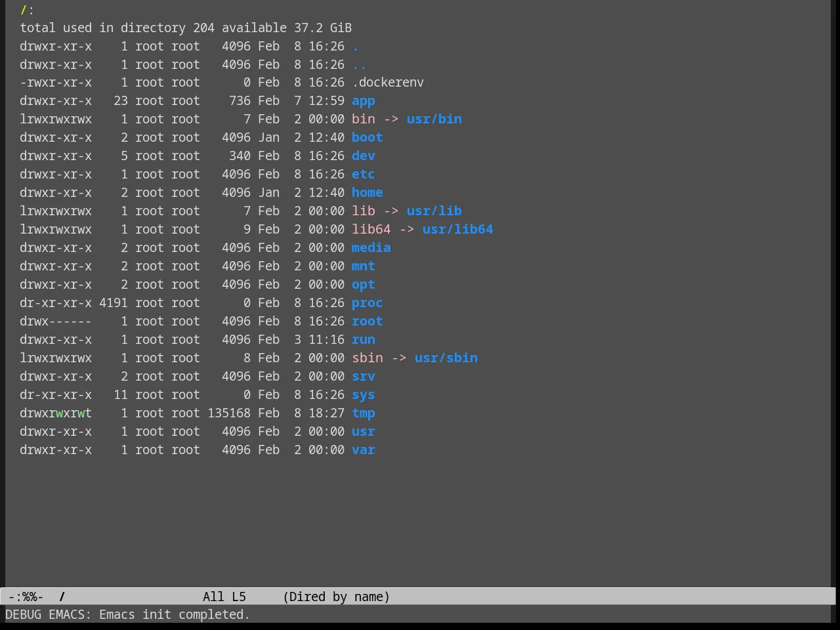Click lrwxrwxrwx permissions on the sbin row
The image size is (840, 630).
pos(56,358)
